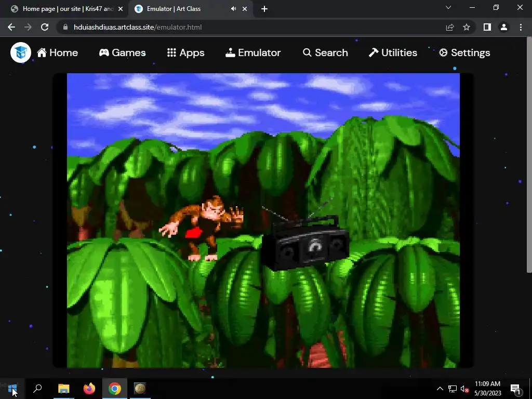Image resolution: width=532 pixels, height=399 pixels.
Task: Click the muted volume tray icon
Action: (464, 389)
